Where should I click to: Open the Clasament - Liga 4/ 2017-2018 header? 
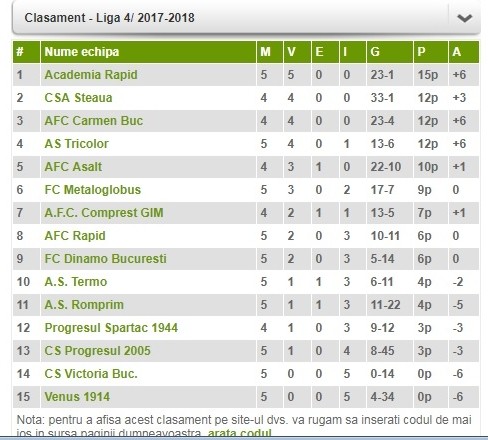coord(246,18)
